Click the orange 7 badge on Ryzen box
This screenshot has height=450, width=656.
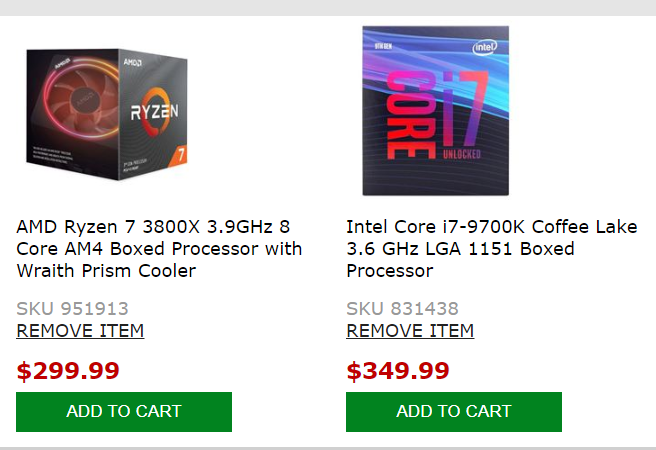click(x=181, y=157)
